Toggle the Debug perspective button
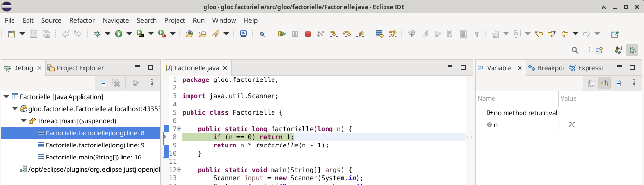The image size is (644, 185). [x=632, y=50]
